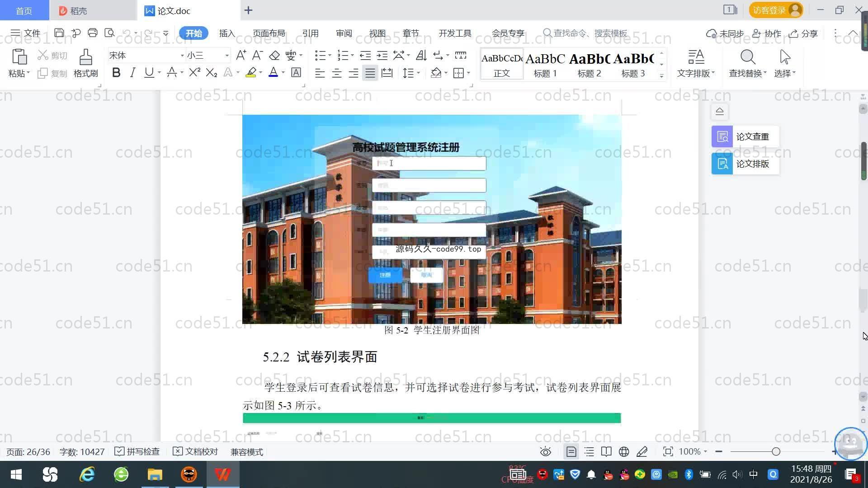The height and width of the screenshot is (488, 868).
Task: Click the paper plagiarism check icon
Action: (722, 136)
